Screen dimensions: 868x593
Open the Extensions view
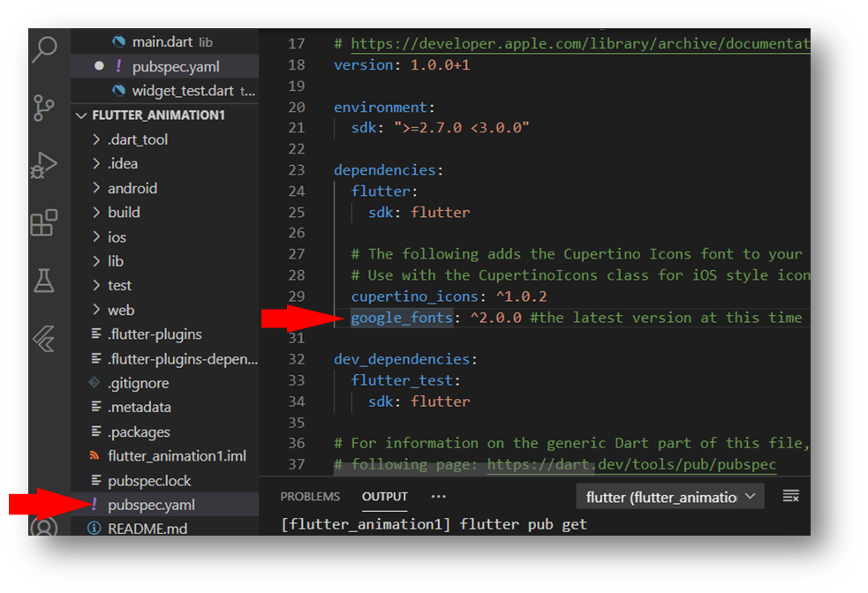pyautogui.click(x=44, y=223)
